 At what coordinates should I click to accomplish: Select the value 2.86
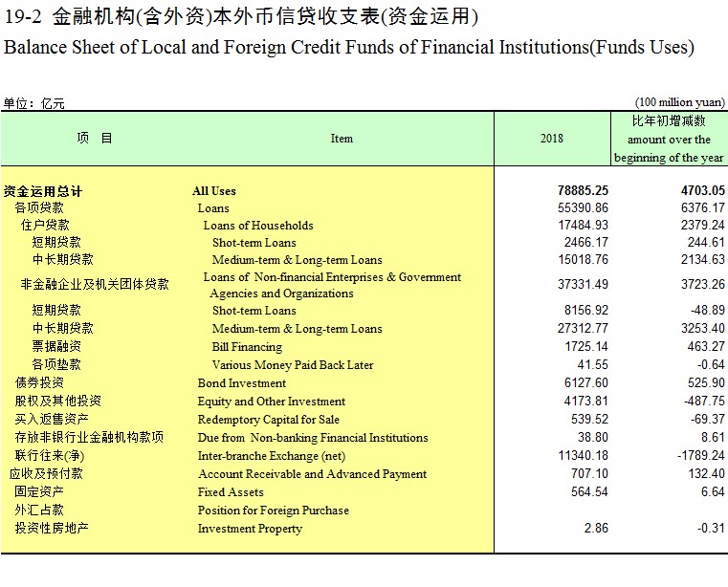point(596,528)
